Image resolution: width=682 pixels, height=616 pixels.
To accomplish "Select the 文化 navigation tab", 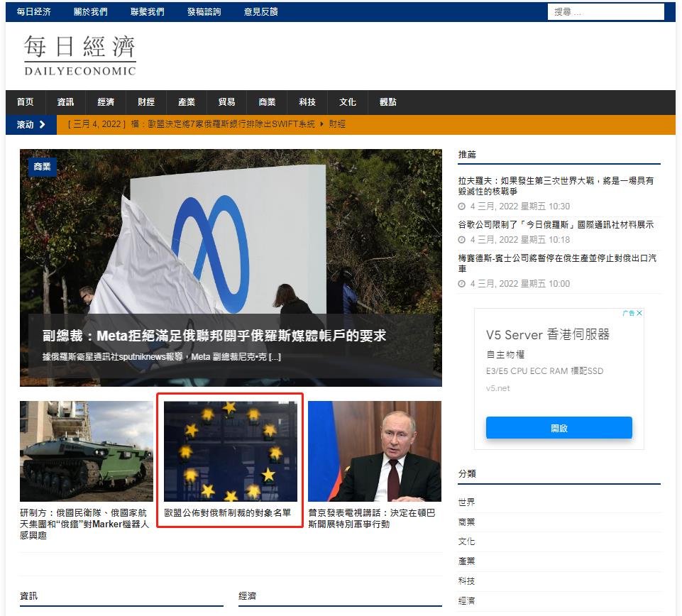I will 348,102.
